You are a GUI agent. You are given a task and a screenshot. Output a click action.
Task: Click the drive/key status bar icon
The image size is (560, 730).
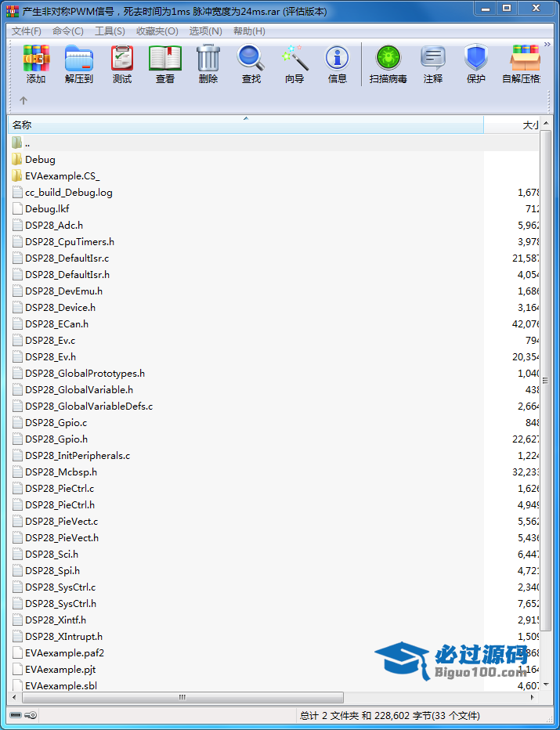tap(23, 716)
